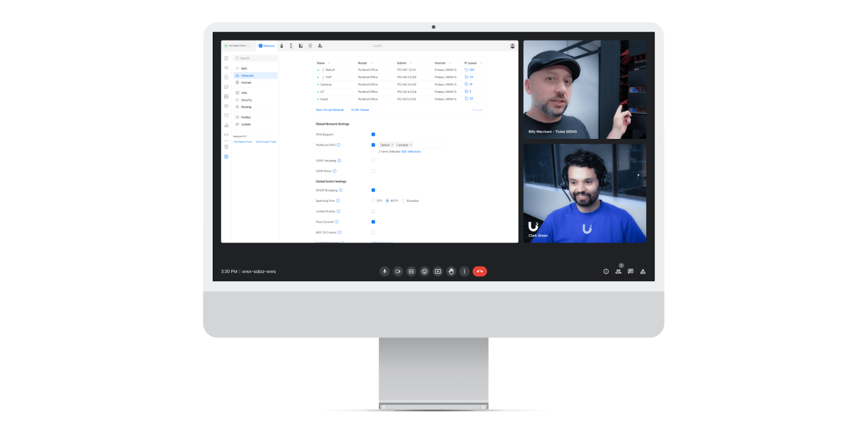Go to Routing in settings sidebar

click(246, 107)
